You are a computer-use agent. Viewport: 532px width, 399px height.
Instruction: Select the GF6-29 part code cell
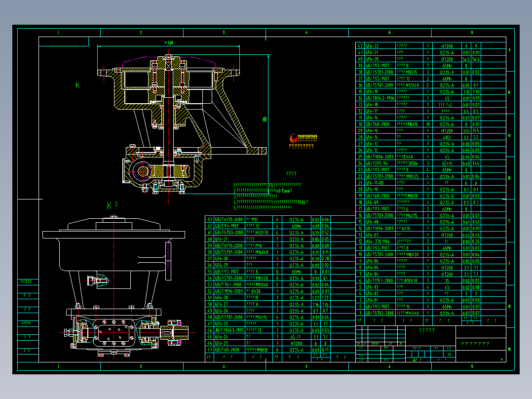(x=229, y=265)
